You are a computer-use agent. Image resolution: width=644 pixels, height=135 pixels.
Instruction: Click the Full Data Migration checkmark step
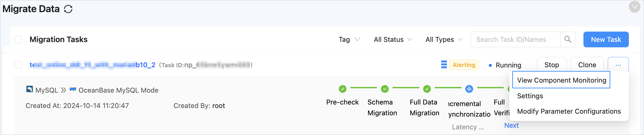pos(427,89)
